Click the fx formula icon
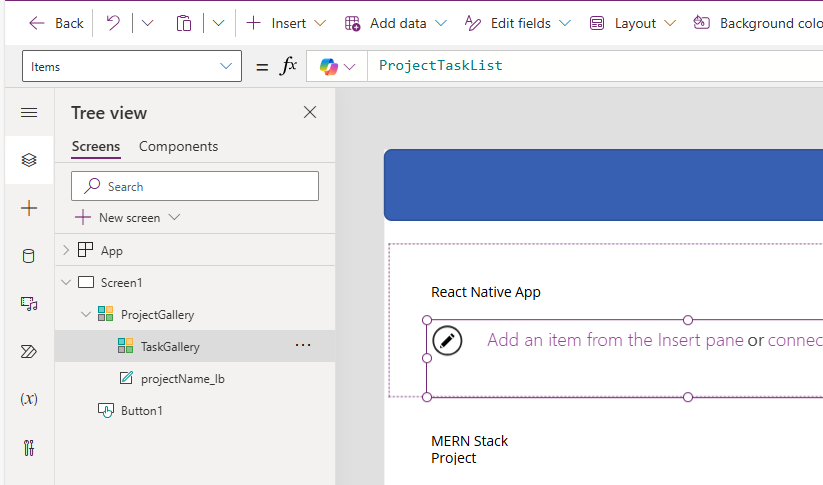 tap(289, 66)
